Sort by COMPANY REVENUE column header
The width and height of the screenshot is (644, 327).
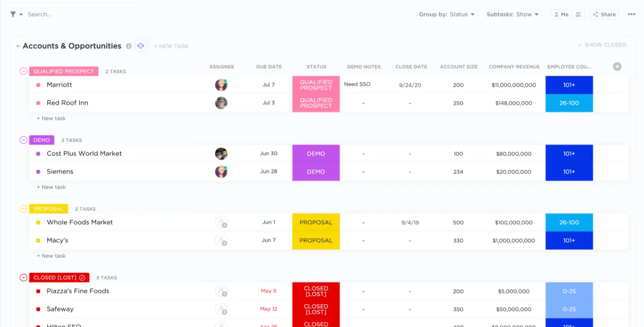[x=514, y=67]
